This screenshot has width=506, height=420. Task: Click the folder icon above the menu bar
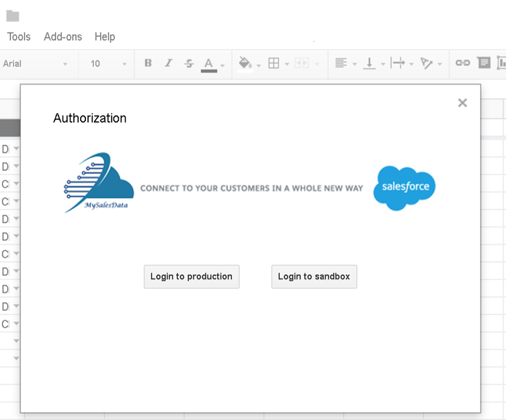coord(13,15)
